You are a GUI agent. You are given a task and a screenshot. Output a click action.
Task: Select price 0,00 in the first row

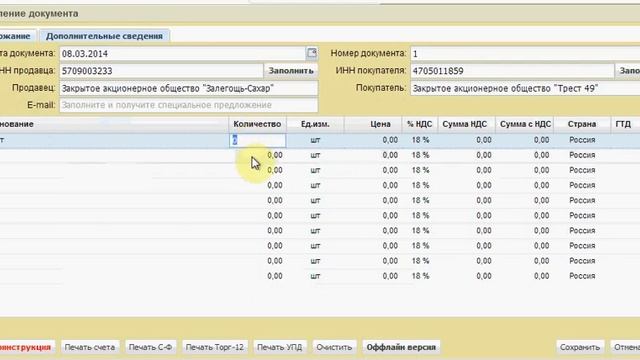pyautogui.click(x=390, y=140)
